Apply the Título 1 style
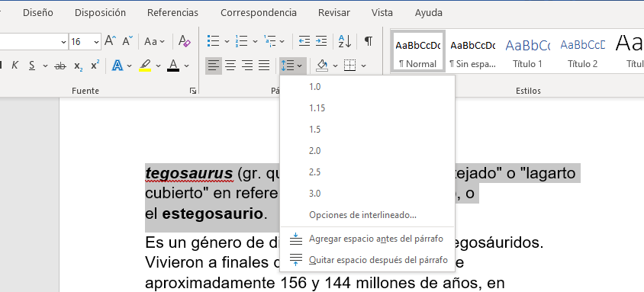Image resolution: width=644 pixels, height=292 pixels. pos(527,51)
